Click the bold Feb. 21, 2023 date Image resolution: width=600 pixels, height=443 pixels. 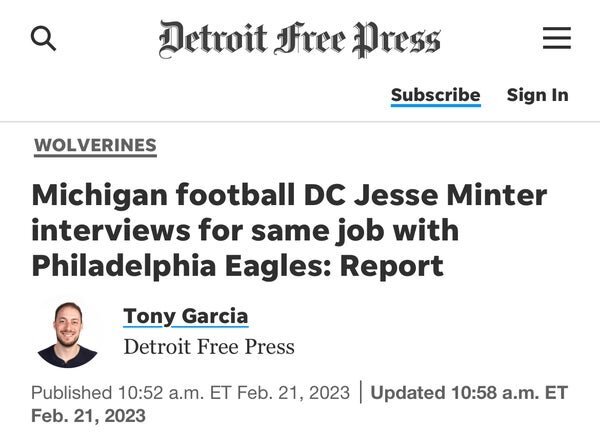88,416
